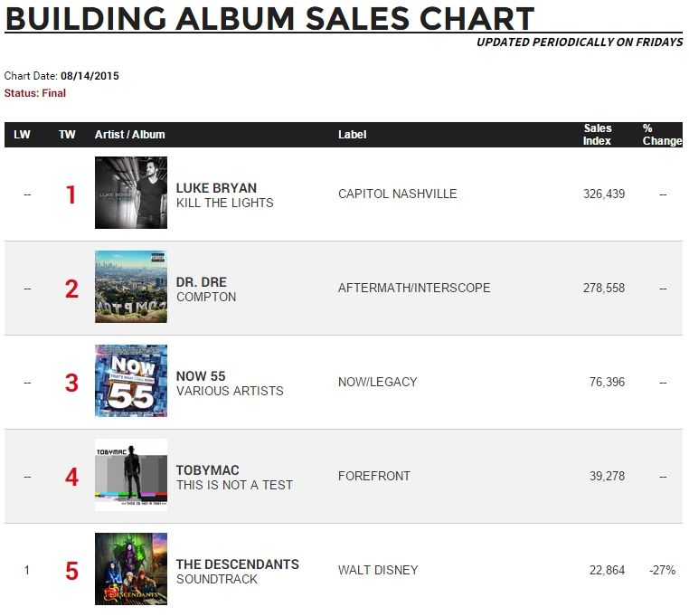Click the TW column header
689x616 pixels.
pos(67,135)
